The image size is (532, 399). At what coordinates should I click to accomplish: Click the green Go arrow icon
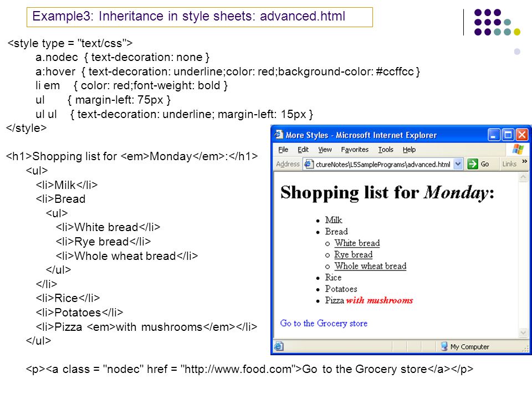(x=472, y=164)
